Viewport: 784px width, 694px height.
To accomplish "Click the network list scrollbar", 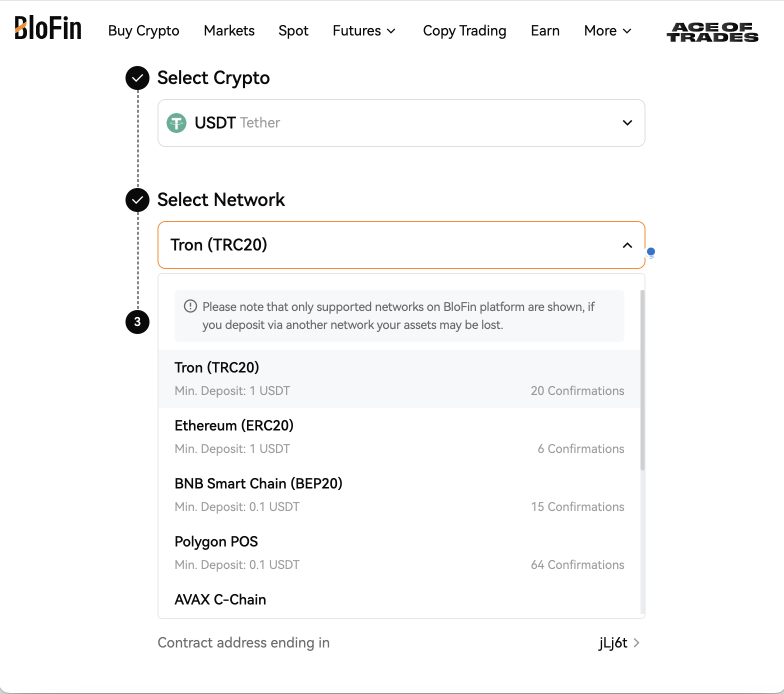I will (642, 380).
